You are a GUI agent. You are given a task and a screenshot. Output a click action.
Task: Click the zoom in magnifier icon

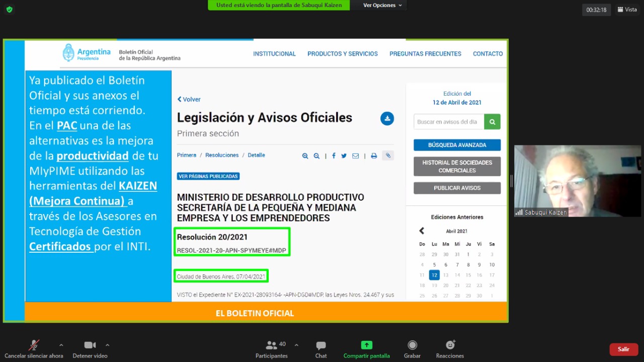click(305, 156)
